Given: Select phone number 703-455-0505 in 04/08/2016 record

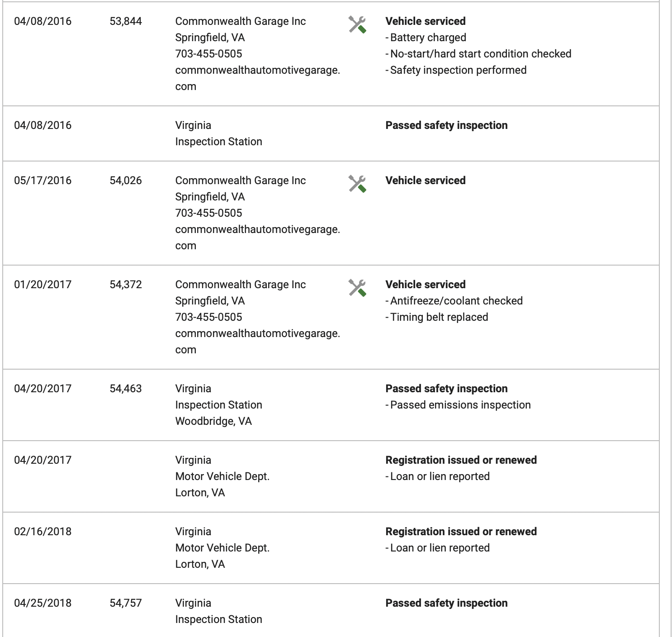Looking at the screenshot, I should point(208,54).
